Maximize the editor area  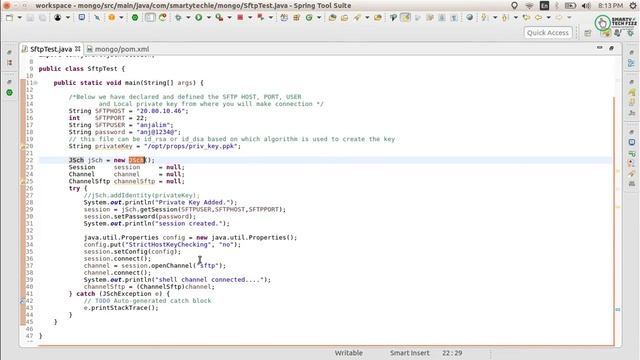pyautogui.click(x=611, y=48)
